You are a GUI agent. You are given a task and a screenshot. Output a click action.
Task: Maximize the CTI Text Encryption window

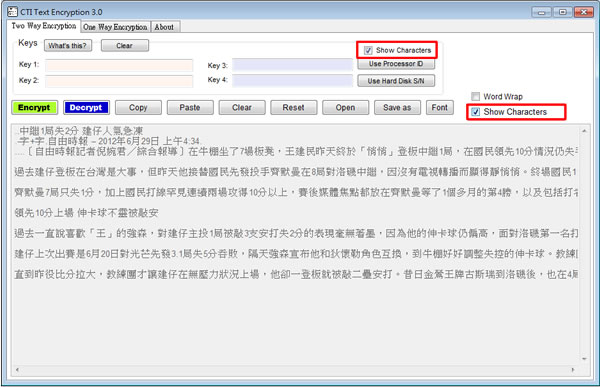[562, 12]
